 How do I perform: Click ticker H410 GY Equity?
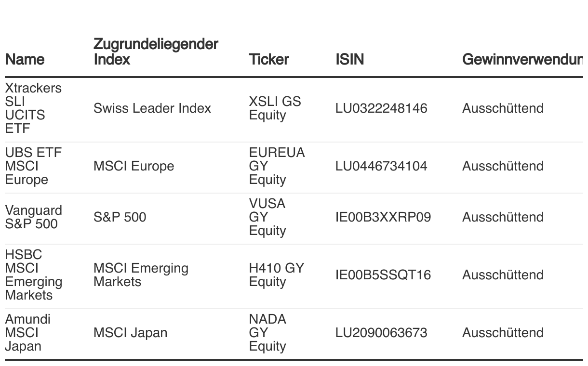point(277,275)
